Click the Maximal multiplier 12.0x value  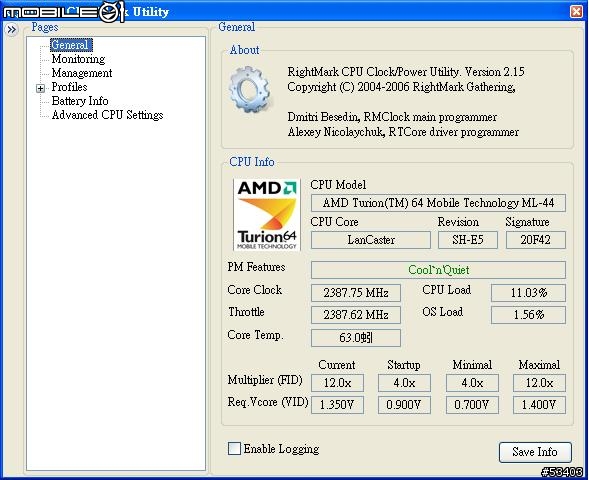click(x=539, y=383)
